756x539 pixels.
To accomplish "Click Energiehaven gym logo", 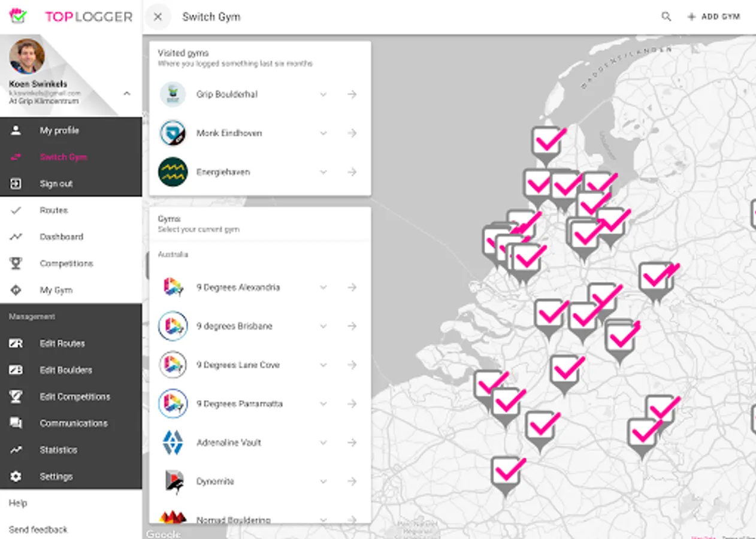I will click(x=173, y=172).
